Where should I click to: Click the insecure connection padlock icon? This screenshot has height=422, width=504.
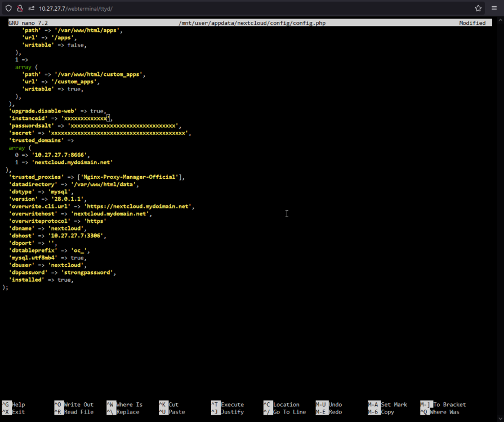pyautogui.click(x=20, y=8)
